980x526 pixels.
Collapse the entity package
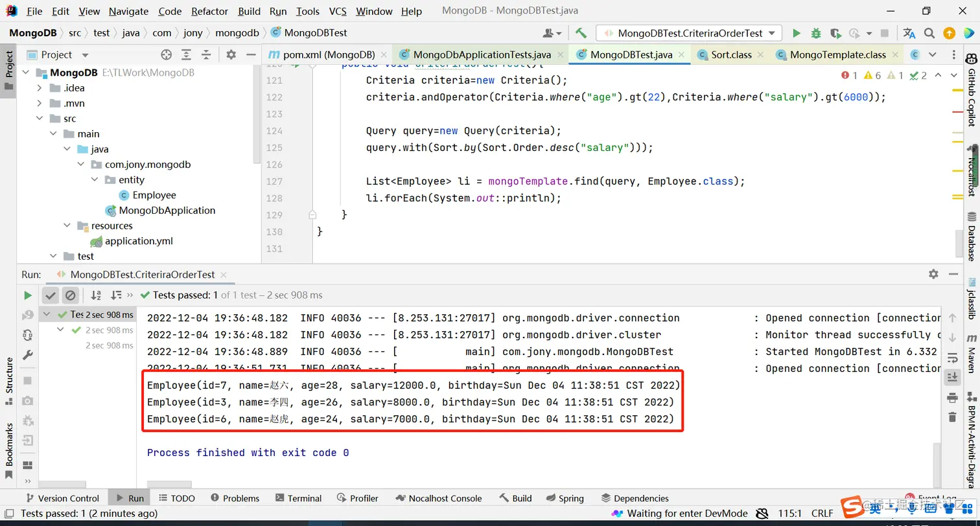click(95, 179)
